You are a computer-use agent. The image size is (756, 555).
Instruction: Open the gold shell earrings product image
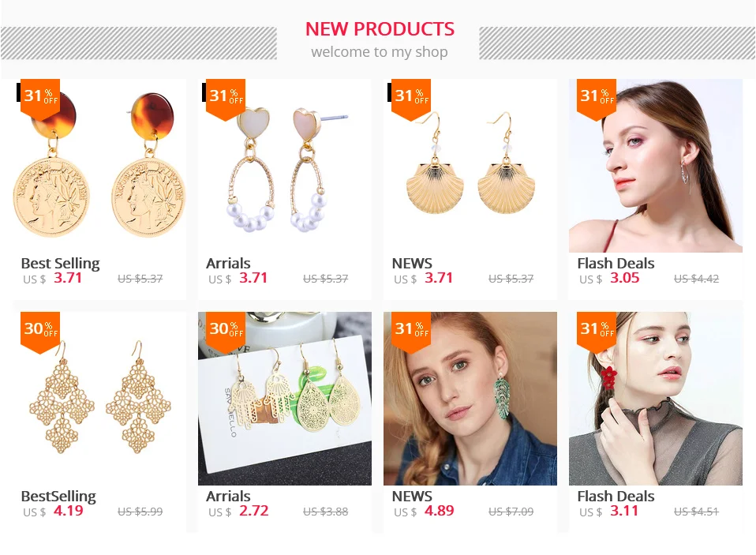pyautogui.click(x=470, y=165)
